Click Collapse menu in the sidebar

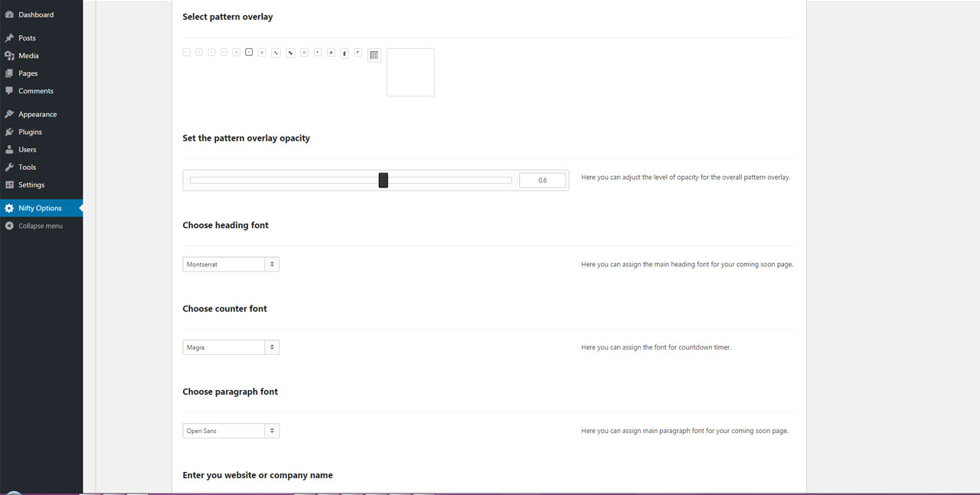coord(41,226)
